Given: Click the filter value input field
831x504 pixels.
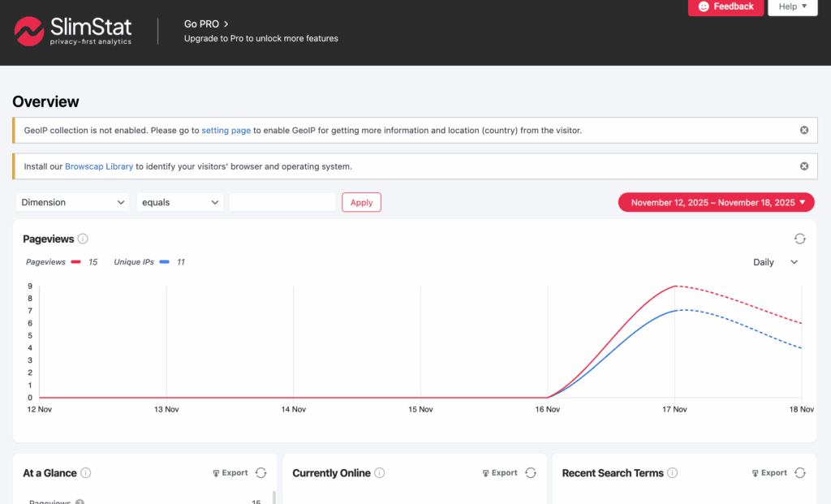Looking at the screenshot, I should pos(282,202).
